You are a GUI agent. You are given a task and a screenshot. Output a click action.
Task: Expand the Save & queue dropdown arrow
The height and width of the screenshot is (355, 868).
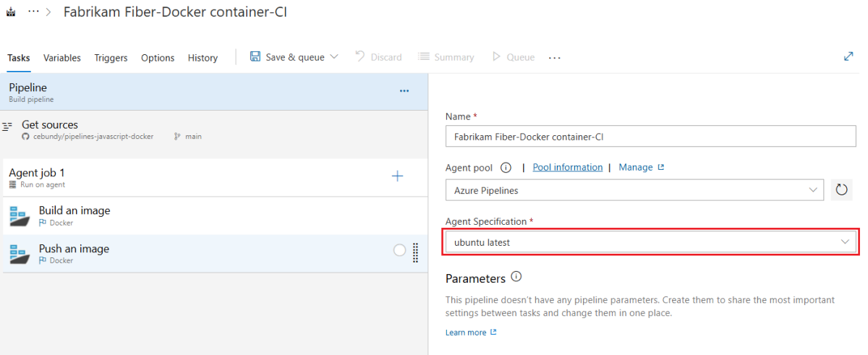coord(334,56)
